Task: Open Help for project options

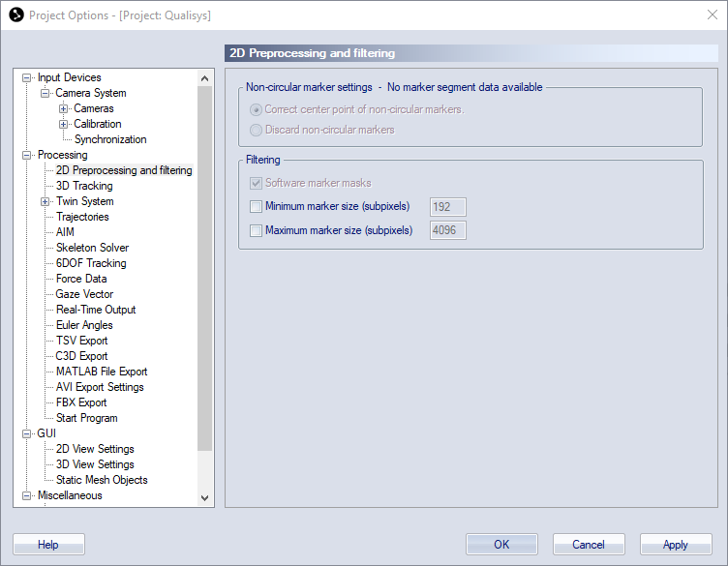Action: coord(48,545)
